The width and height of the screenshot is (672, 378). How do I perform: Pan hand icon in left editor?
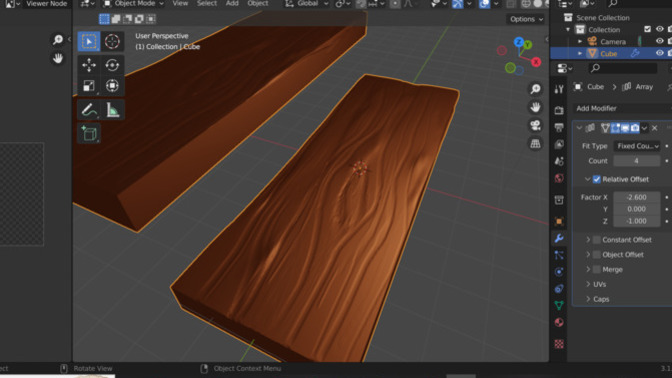tap(58, 58)
